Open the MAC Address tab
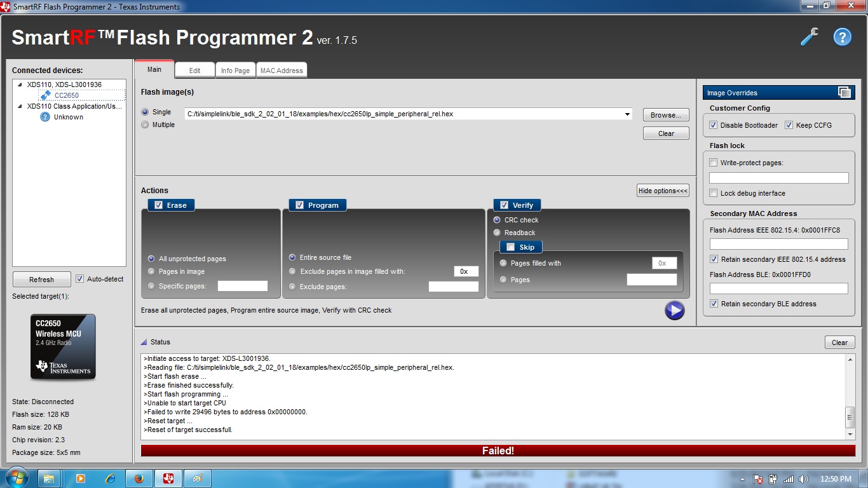 click(x=281, y=71)
